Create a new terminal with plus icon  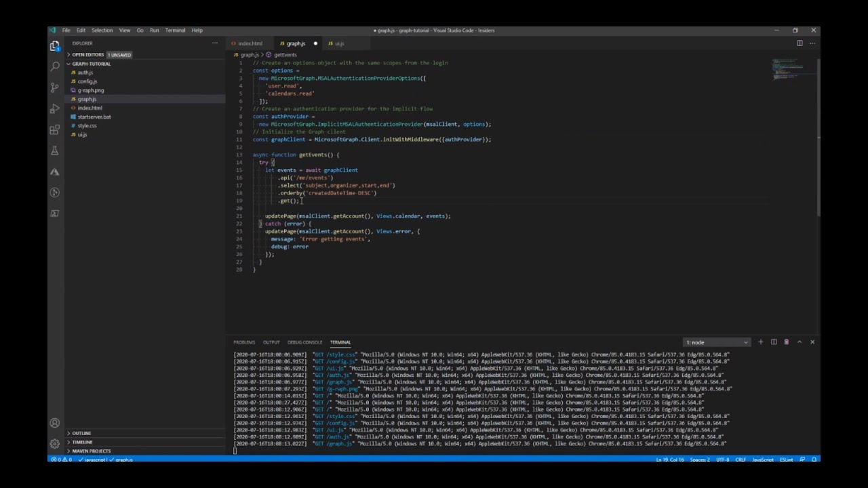[761, 342]
